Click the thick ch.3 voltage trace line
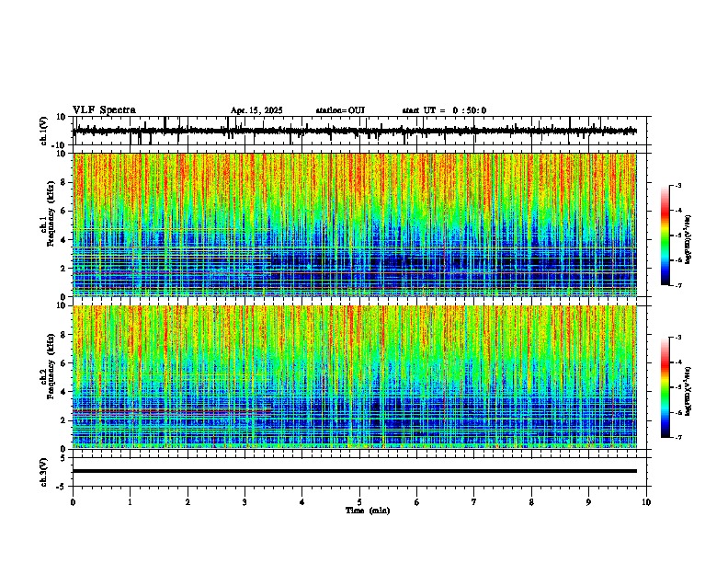This screenshot has height=563, width=728. pyautogui.click(x=355, y=471)
